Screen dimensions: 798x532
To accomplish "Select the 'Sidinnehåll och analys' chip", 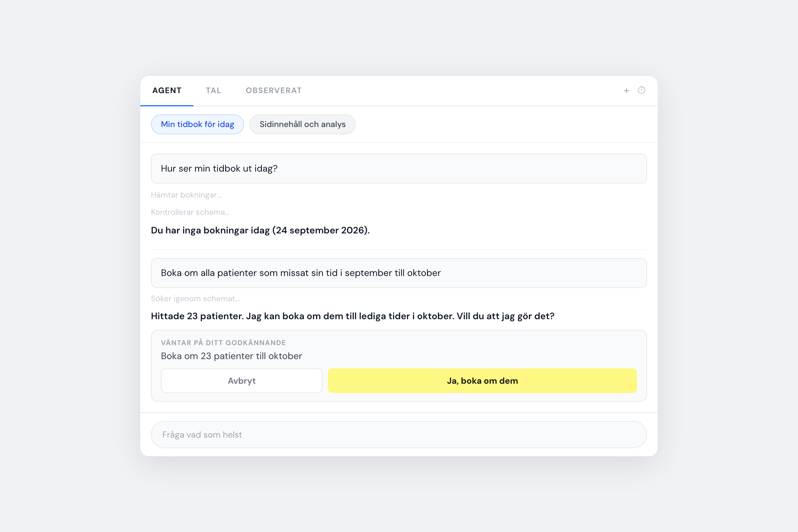I will 302,124.
